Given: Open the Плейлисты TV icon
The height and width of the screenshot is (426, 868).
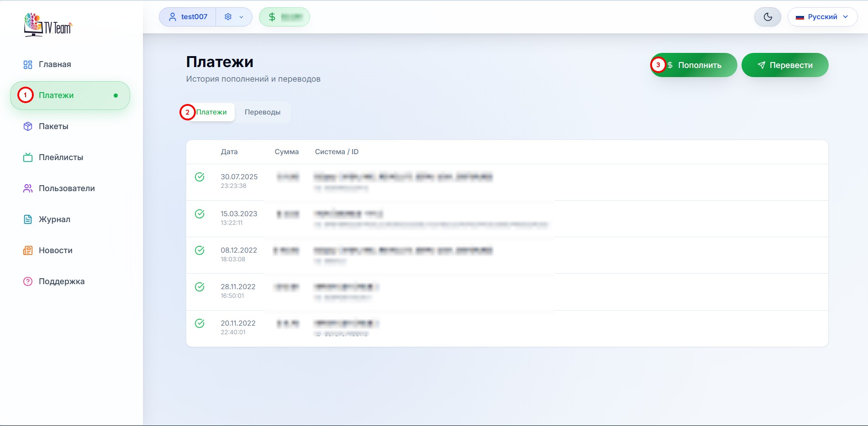Looking at the screenshot, I should [x=28, y=157].
